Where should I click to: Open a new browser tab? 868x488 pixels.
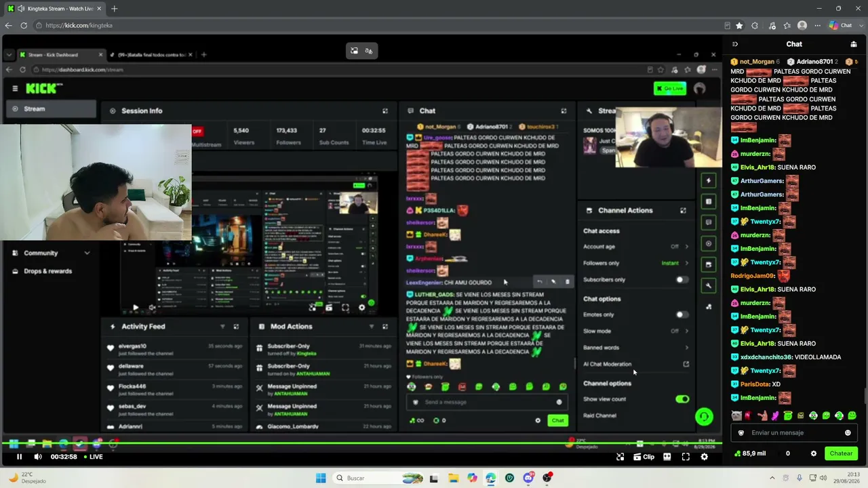click(x=114, y=9)
